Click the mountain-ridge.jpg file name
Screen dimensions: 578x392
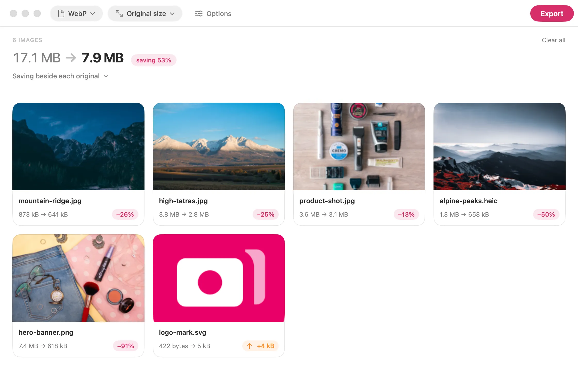[x=50, y=201]
